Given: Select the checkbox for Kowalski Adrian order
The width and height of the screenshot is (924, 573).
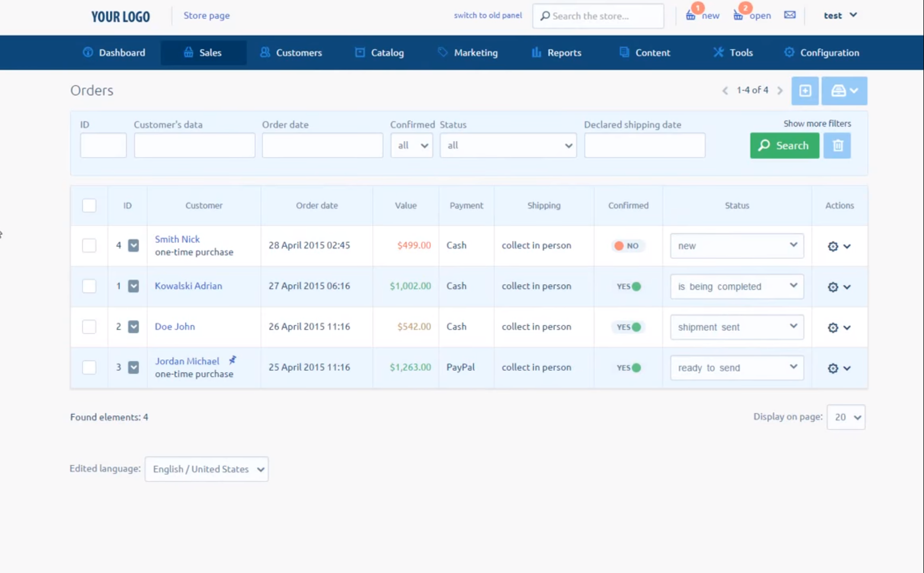Looking at the screenshot, I should pos(89,286).
